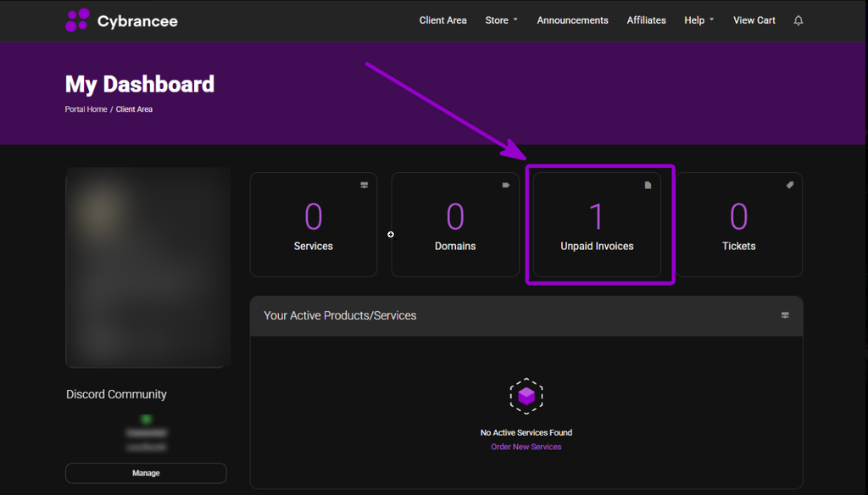Click the Cybrancee brand name text
The image size is (868, 495).
137,21
